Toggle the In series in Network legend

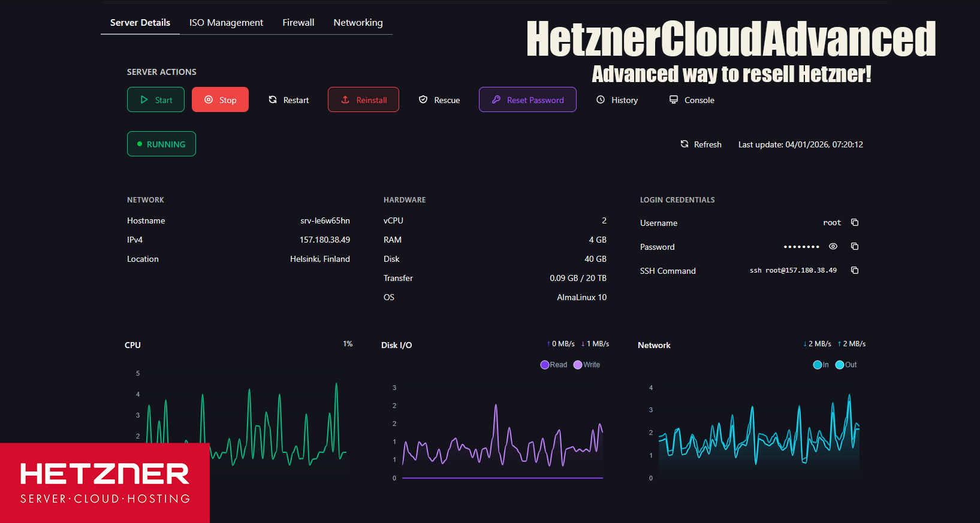coord(821,365)
